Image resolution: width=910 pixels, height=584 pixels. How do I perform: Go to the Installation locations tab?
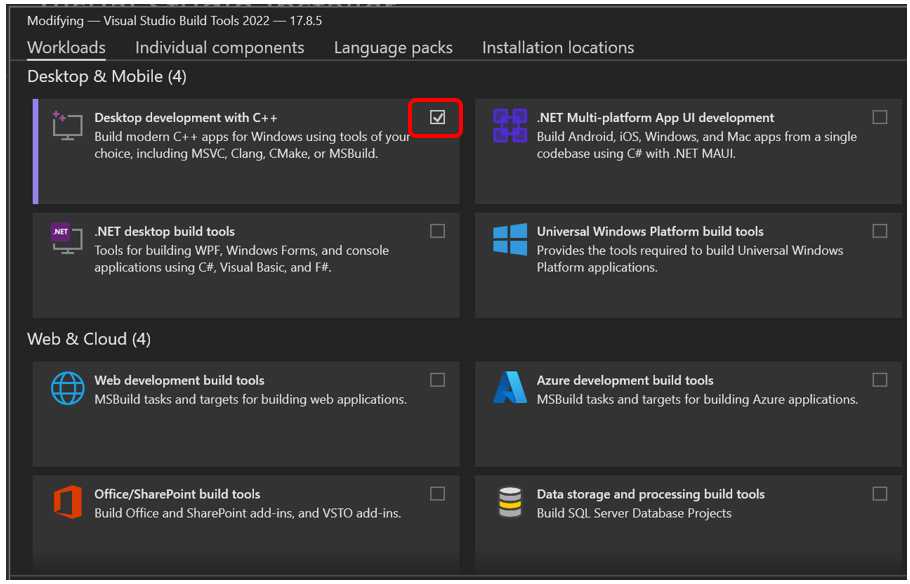tap(557, 47)
